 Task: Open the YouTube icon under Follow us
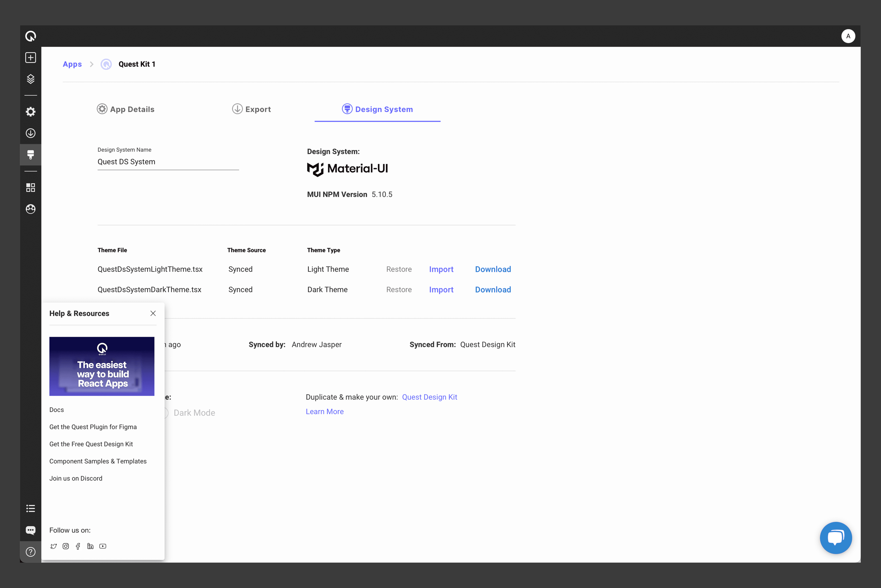103,546
